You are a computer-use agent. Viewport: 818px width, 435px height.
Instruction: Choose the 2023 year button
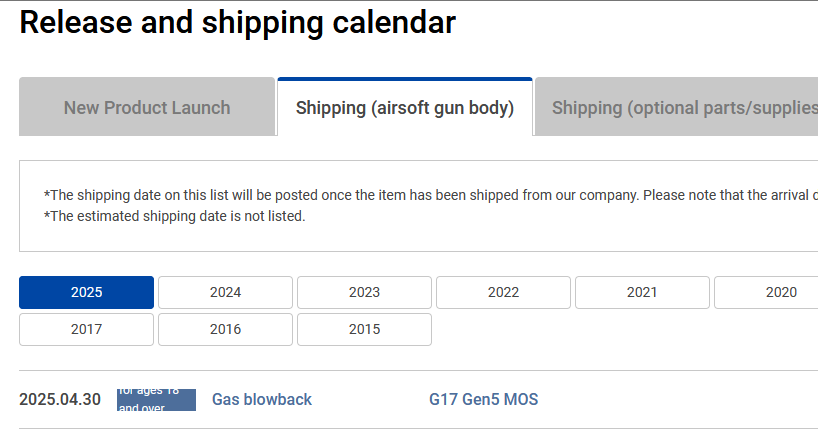pos(364,292)
